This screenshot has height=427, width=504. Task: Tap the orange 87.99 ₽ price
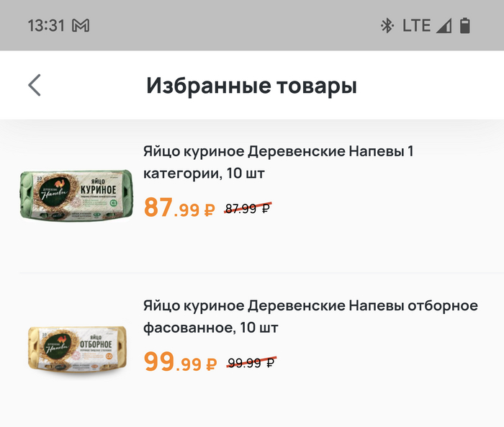click(179, 208)
